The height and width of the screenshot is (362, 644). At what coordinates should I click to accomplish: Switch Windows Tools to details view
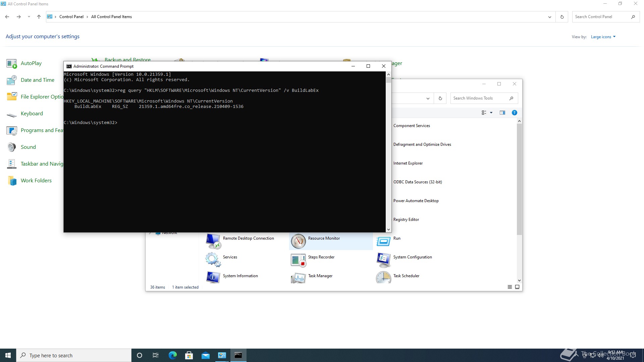point(510,287)
